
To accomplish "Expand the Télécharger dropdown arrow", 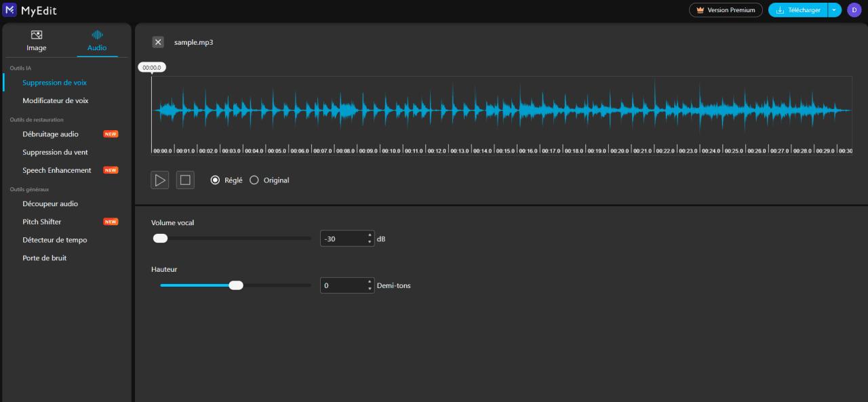I will pyautogui.click(x=833, y=9).
